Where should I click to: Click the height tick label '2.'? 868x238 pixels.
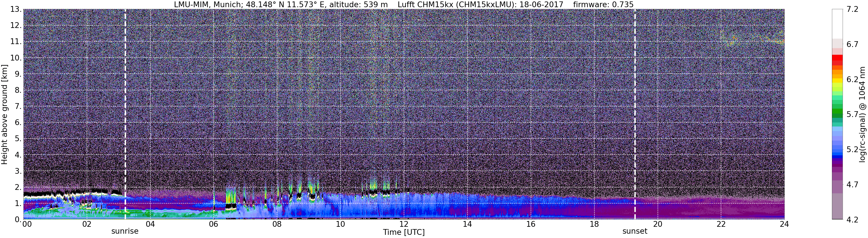(18, 187)
